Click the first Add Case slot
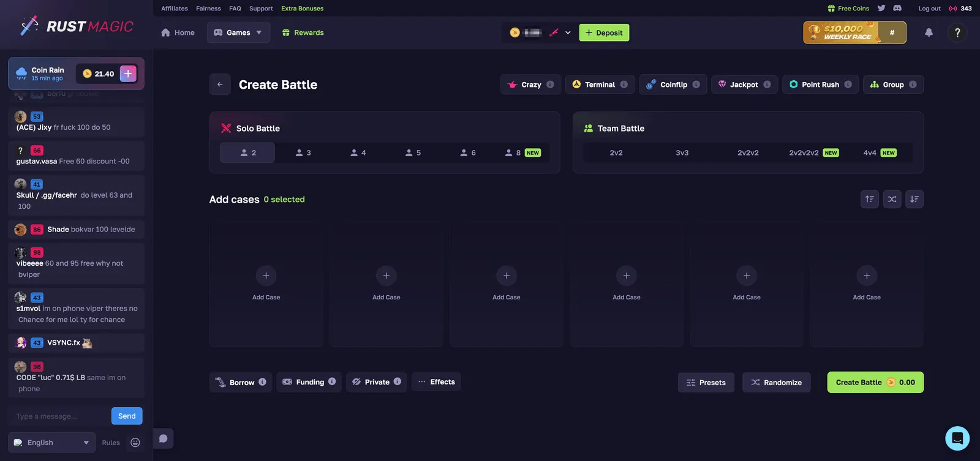 [x=266, y=285]
